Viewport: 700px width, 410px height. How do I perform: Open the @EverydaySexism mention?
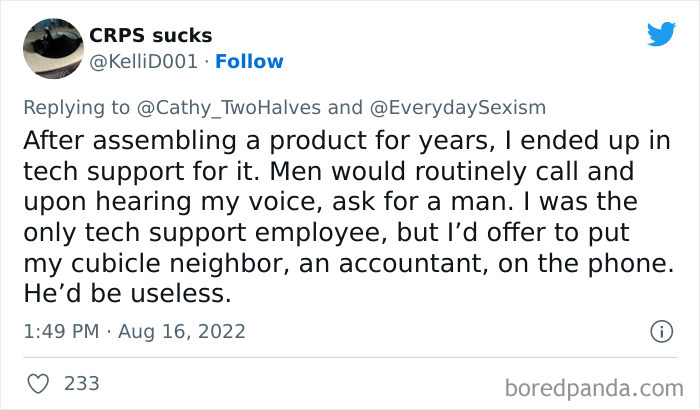coord(458,107)
